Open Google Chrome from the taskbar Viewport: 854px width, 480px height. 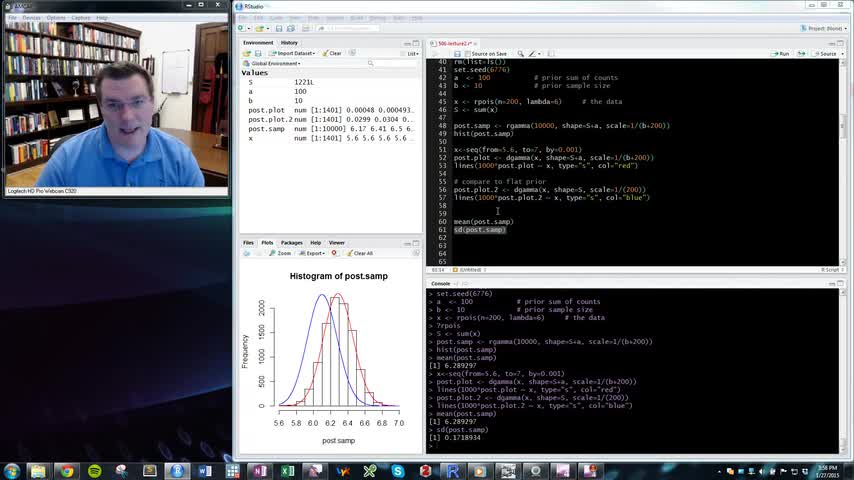click(x=66, y=471)
